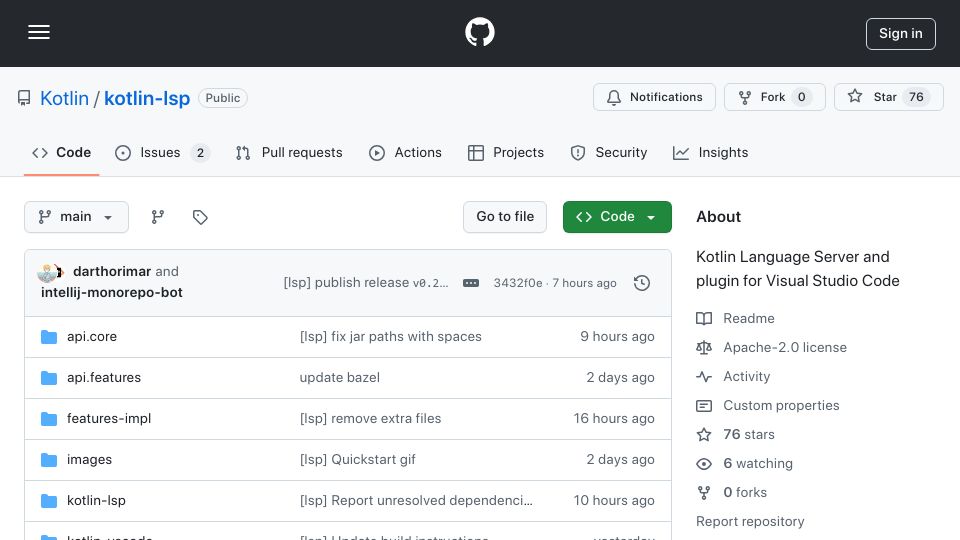Open the Projects tab
Image resolution: width=960 pixels, height=540 pixels.
pyautogui.click(x=506, y=152)
